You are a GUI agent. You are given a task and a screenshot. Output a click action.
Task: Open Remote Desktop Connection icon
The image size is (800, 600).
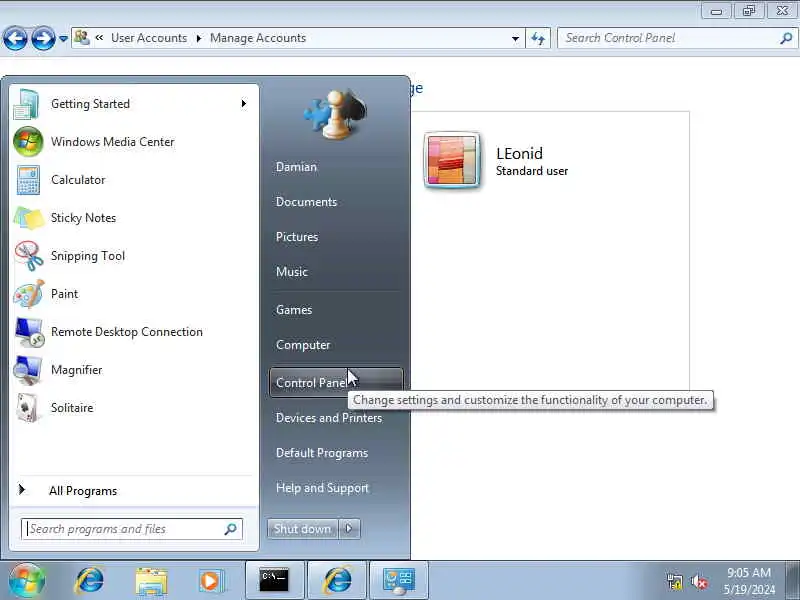[x=29, y=332]
